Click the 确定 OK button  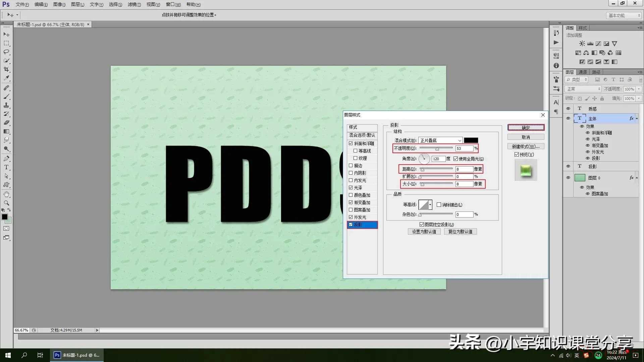[526, 128]
